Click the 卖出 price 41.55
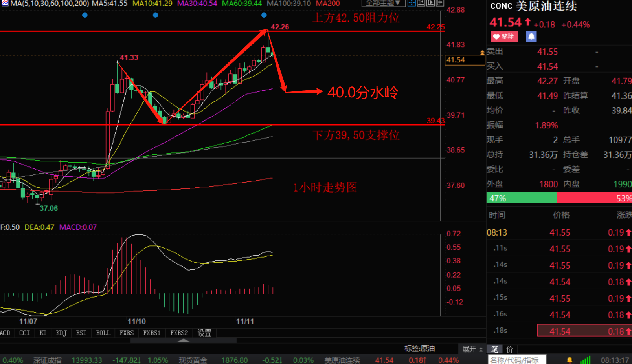This screenshot has width=632, height=364. [547, 52]
